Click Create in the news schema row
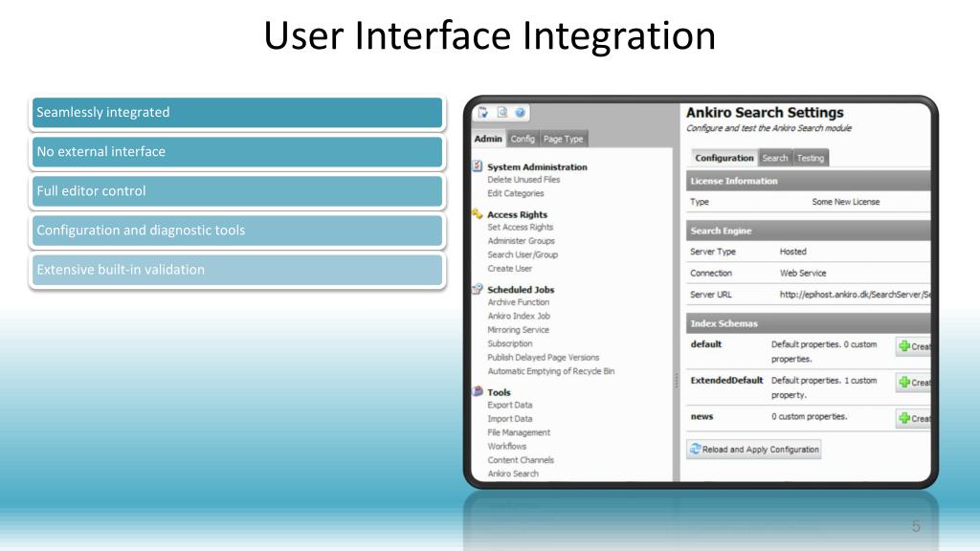The height and width of the screenshot is (551, 980). [x=913, y=419]
